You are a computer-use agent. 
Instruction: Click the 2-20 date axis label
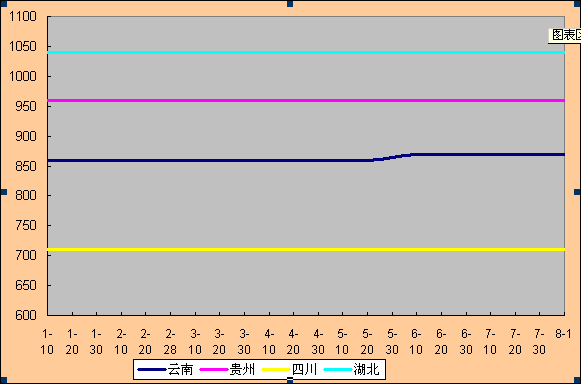146,342
